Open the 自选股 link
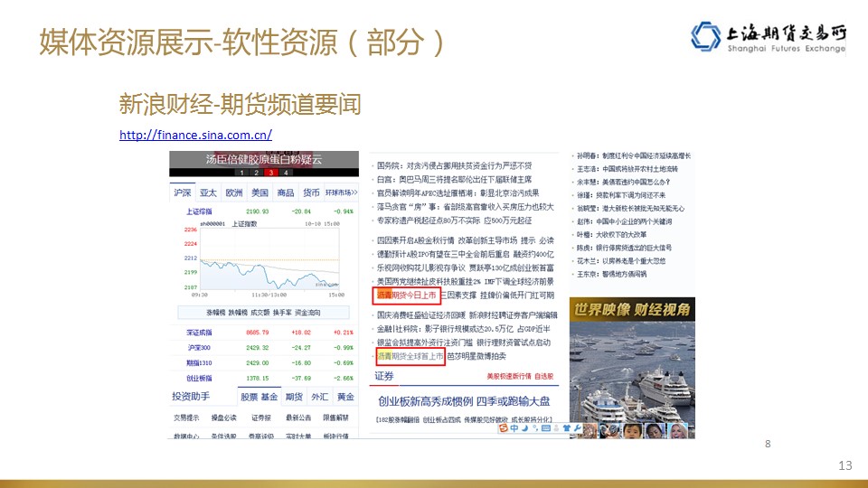Viewport: 868px width, 488px height. 543,376
